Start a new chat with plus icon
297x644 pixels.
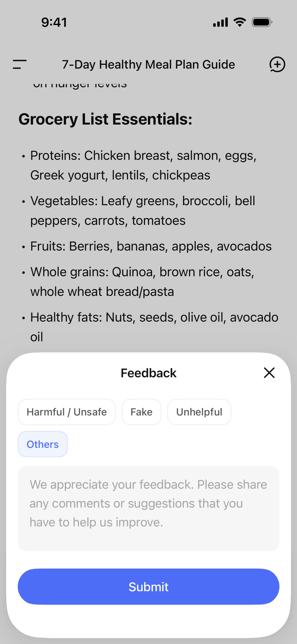[277, 64]
